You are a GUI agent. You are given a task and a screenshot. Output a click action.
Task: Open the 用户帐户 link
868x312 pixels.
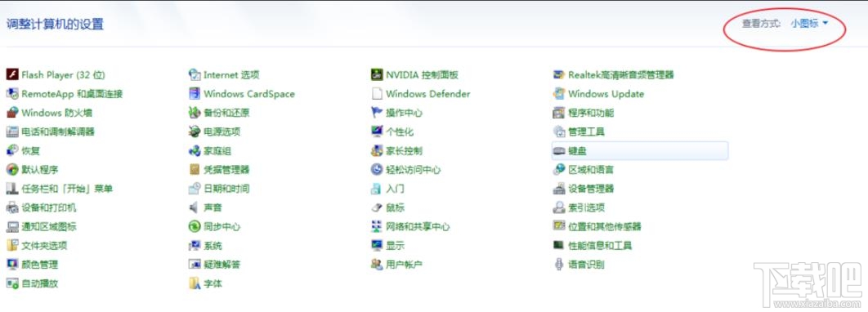404,265
